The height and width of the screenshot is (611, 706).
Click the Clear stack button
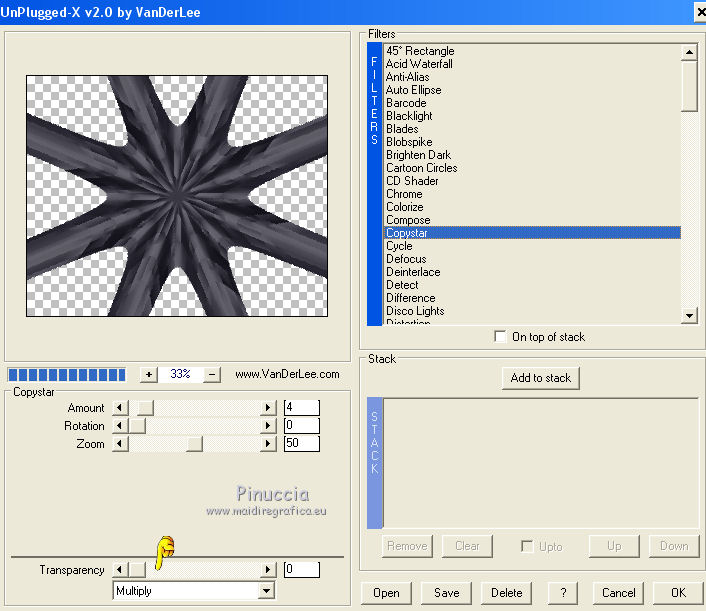click(x=467, y=546)
